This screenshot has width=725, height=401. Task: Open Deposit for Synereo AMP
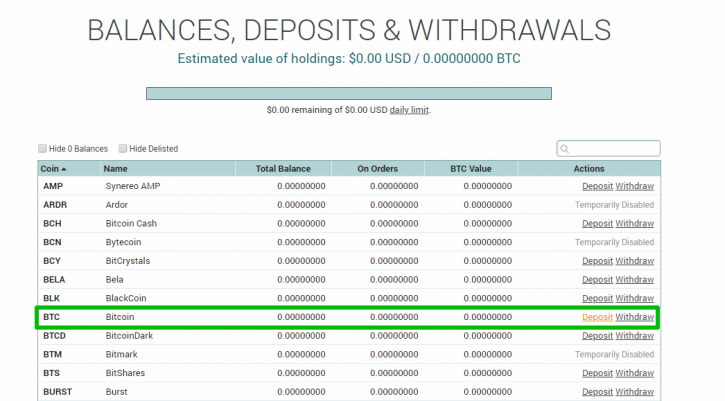pyautogui.click(x=597, y=186)
